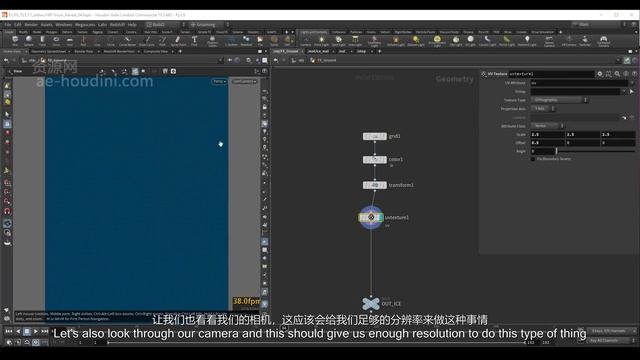Screen dimensions: 640x360
Task: Select the Ambient Light shelf tool
Action: pyautogui.click(x=527, y=41)
